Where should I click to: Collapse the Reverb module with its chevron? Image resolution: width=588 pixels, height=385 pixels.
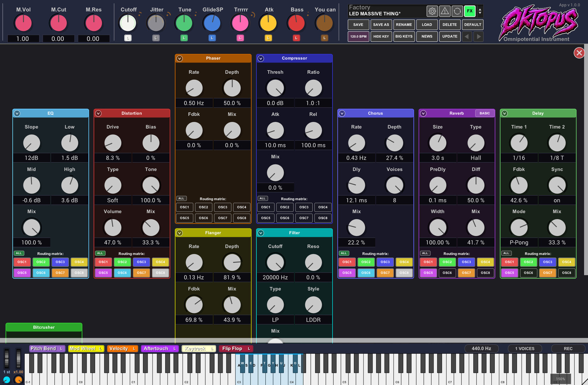(x=423, y=113)
